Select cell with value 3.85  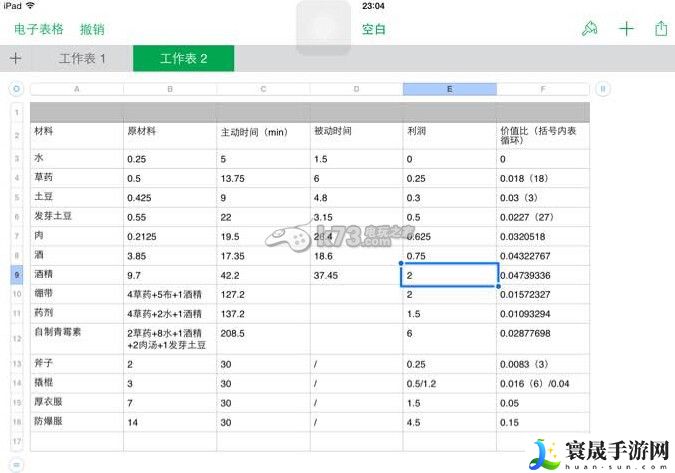coord(170,255)
